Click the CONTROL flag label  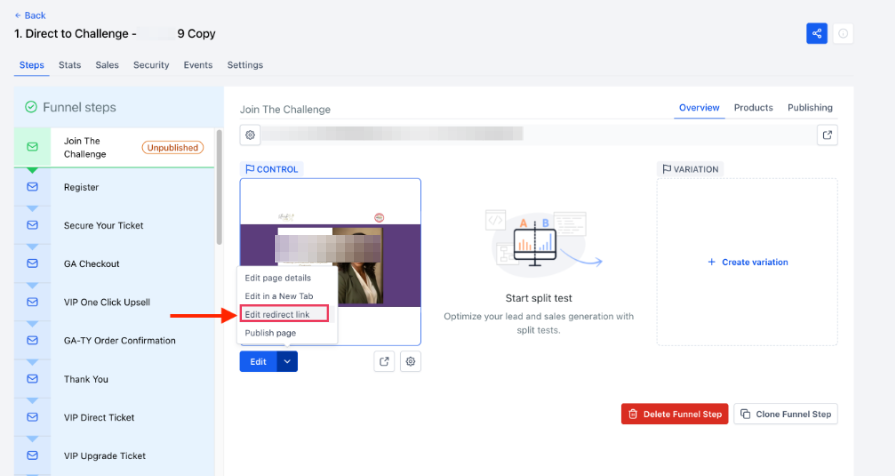coord(272,169)
